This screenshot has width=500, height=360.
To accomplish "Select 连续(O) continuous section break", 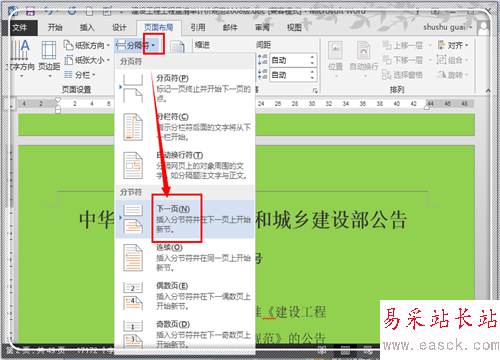I will 185,257.
